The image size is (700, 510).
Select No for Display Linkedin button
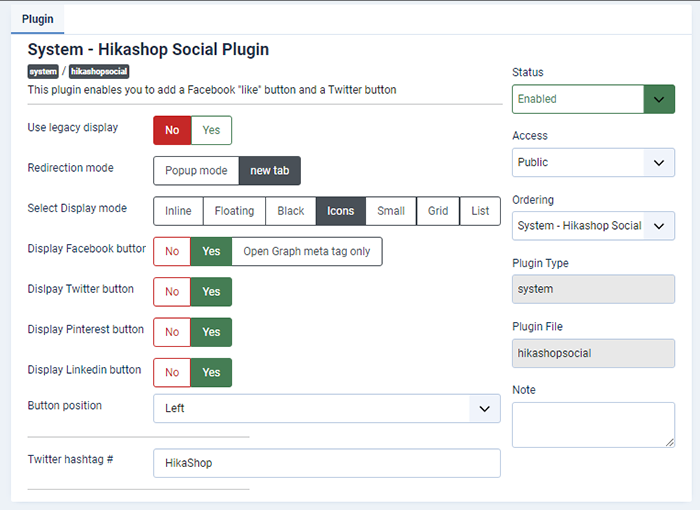point(172,372)
